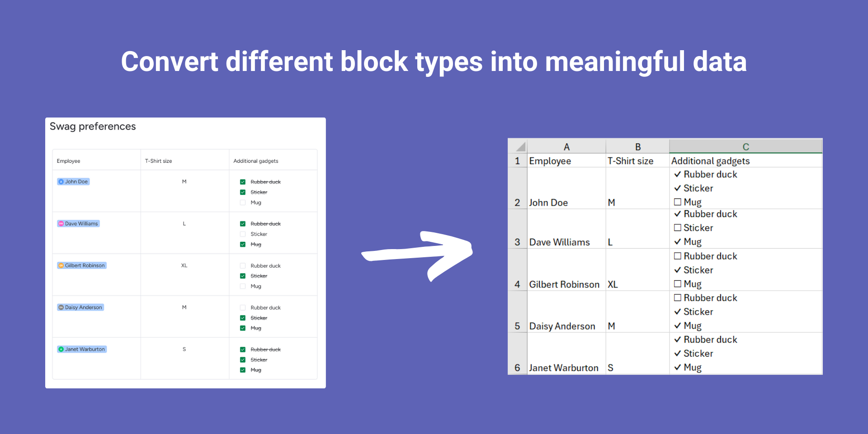Click Gilbert Robinson's orange avatar icon
This screenshot has height=434, width=868.
61,265
